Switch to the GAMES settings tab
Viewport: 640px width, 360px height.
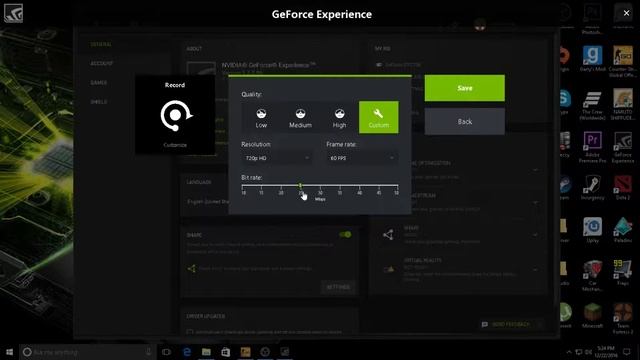[x=98, y=82]
